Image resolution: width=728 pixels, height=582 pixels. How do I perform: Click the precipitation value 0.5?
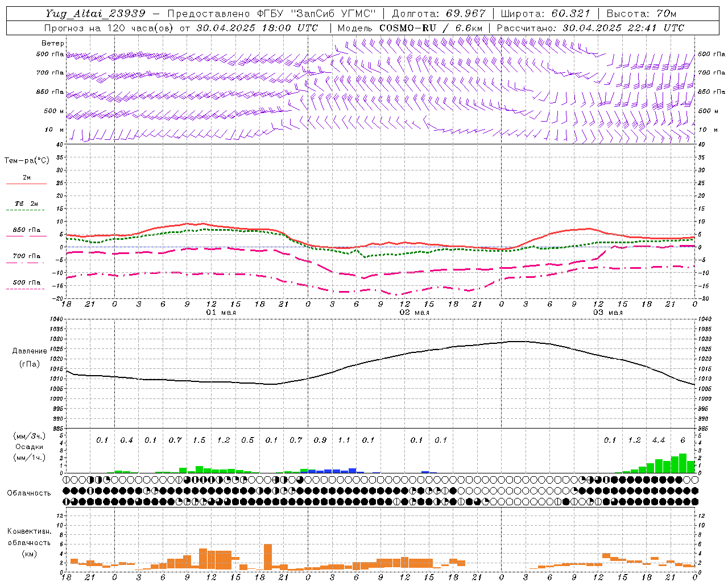pyautogui.click(x=247, y=440)
